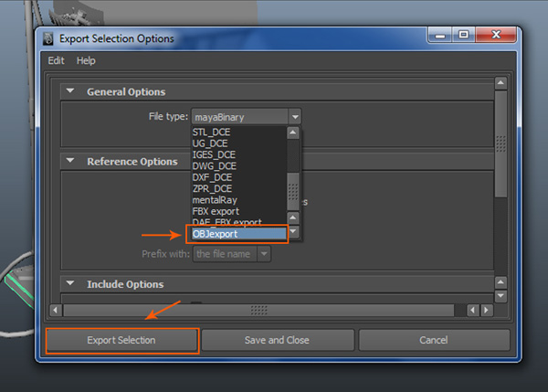Collapse the General Options section
This screenshot has height=392, width=548.
[x=70, y=91]
